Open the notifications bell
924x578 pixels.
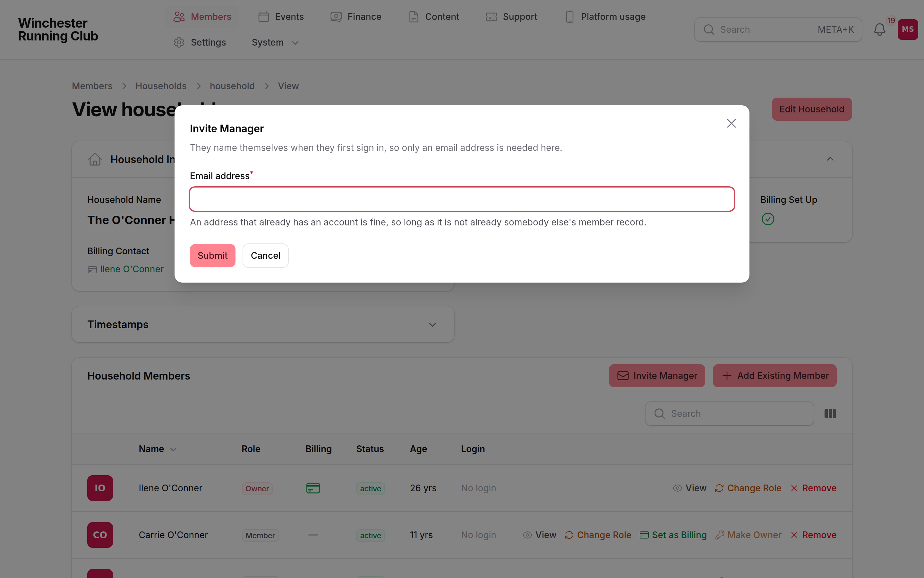[x=879, y=30]
